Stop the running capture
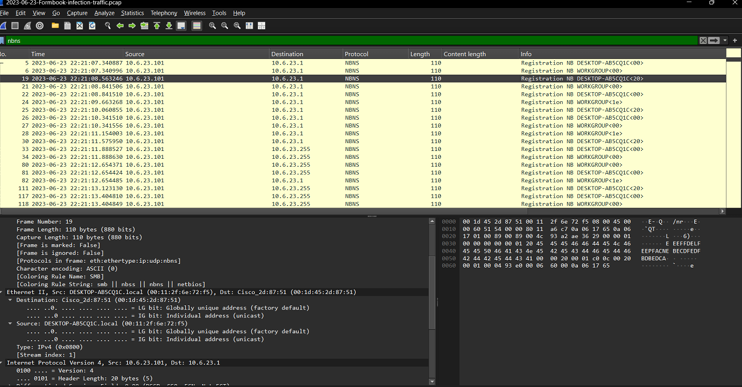The height and width of the screenshot is (387, 742). (15, 26)
